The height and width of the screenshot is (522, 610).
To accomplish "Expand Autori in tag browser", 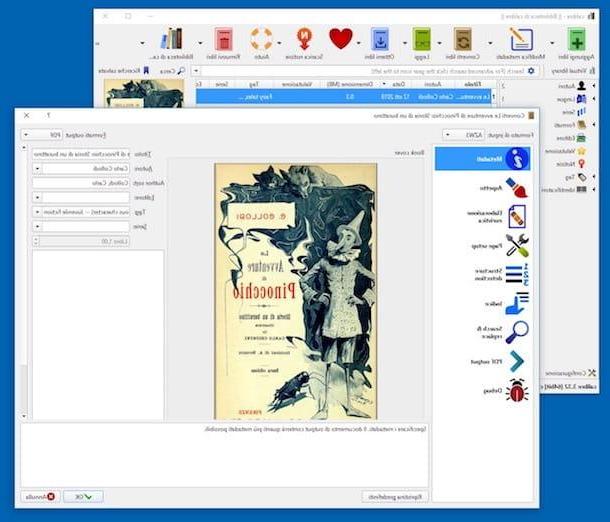I will (x=594, y=86).
